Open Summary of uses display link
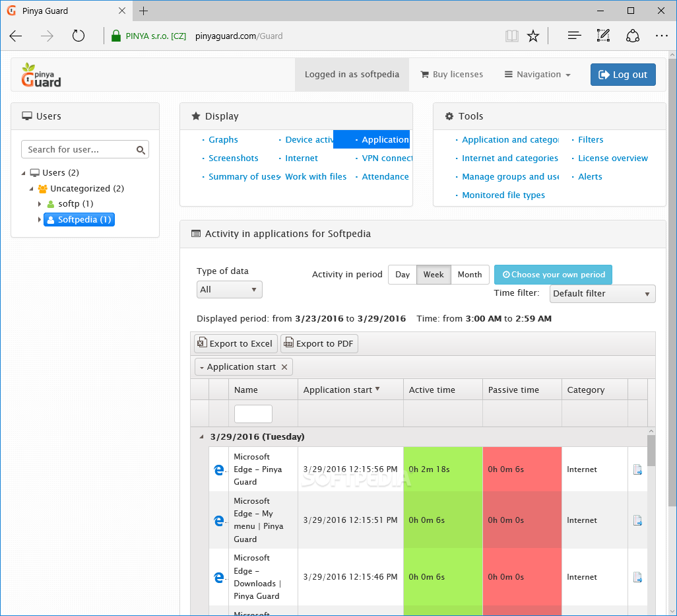The height and width of the screenshot is (616, 677). click(x=244, y=177)
